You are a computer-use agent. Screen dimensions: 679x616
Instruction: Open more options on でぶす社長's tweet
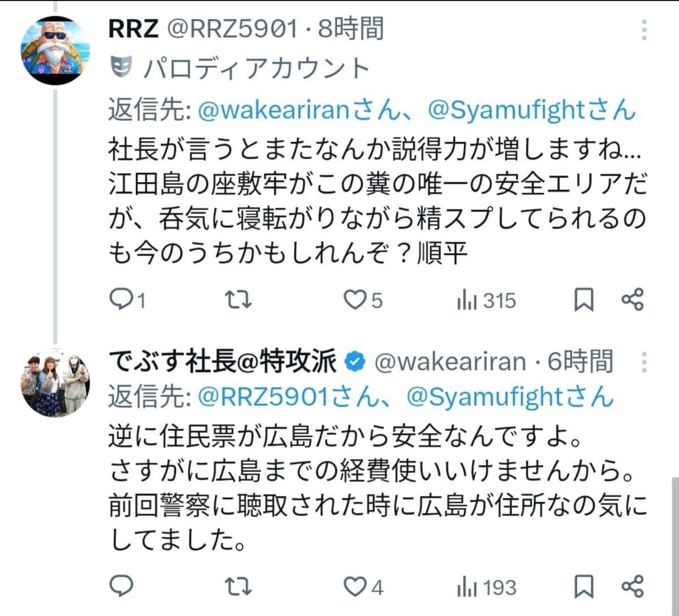pos(644,362)
